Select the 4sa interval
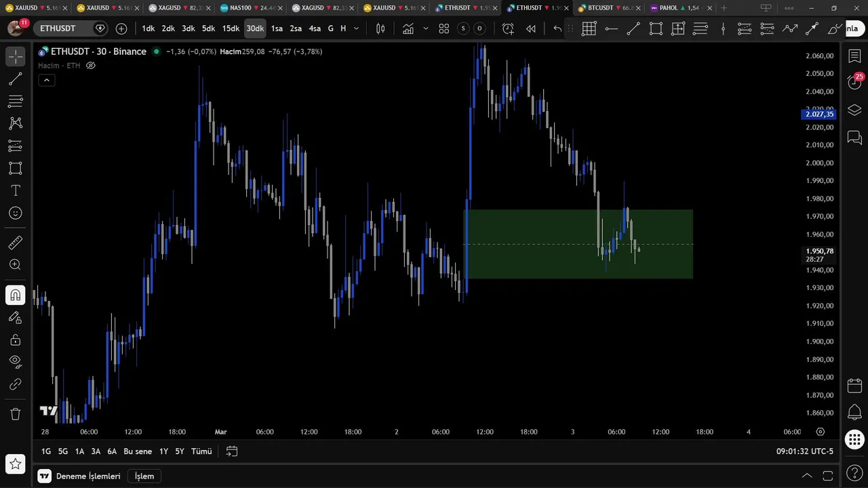Image resolution: width=868 pixels, height=488 pixels. (315, 28)
